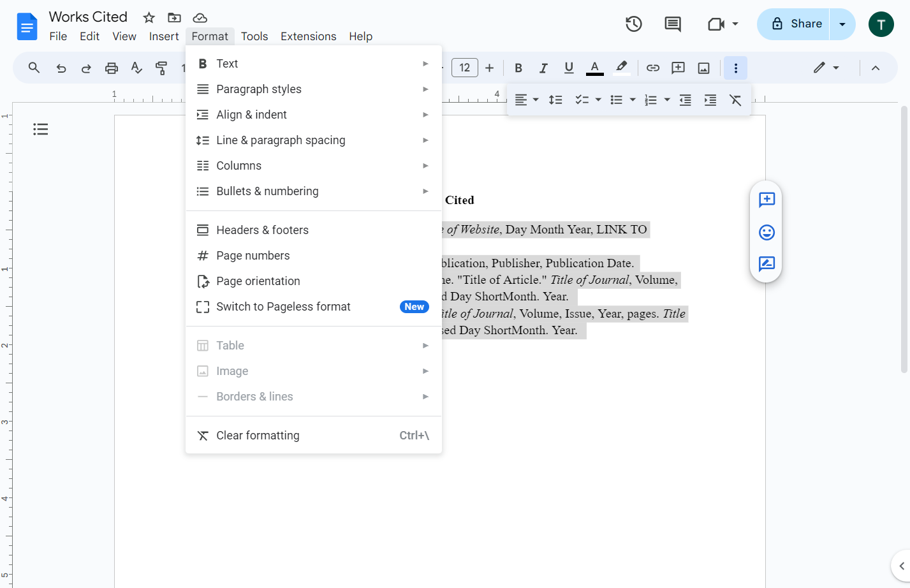Toggle the more options three-dot button
The width and height of the screenshot is (910, 588).
pos(736,68)
